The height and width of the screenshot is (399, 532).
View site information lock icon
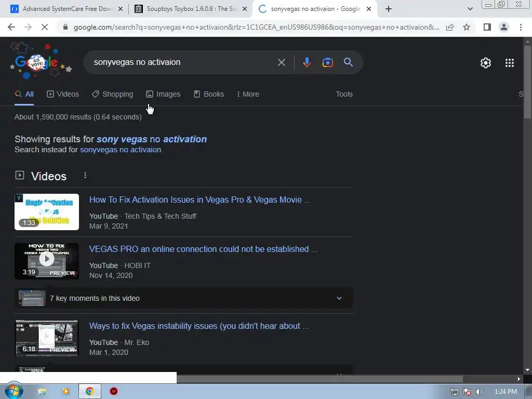pos(65,27)
